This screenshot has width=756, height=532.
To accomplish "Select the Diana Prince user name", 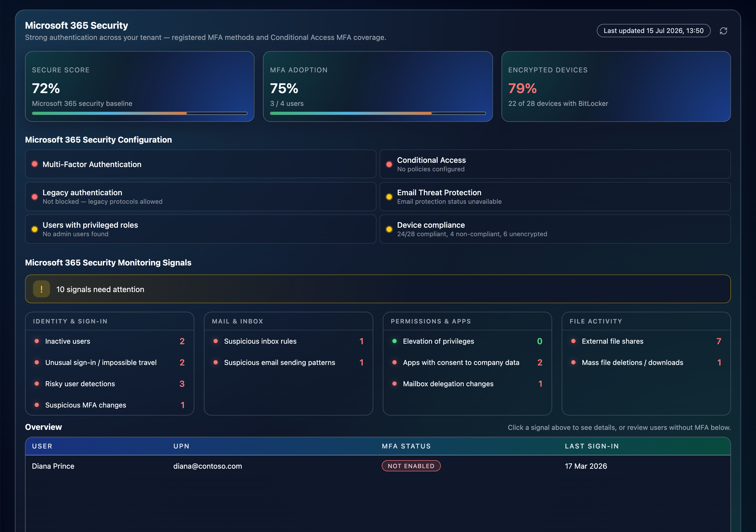I will tap(53, 466).
